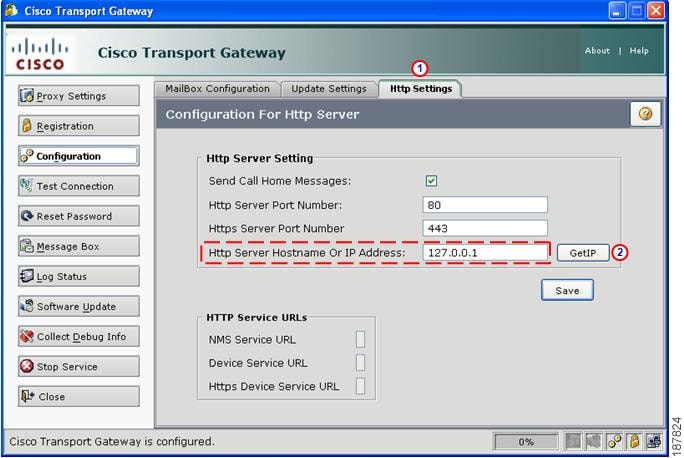
Task: Open the Test Connection page
Action: click(x=79, y=186)
